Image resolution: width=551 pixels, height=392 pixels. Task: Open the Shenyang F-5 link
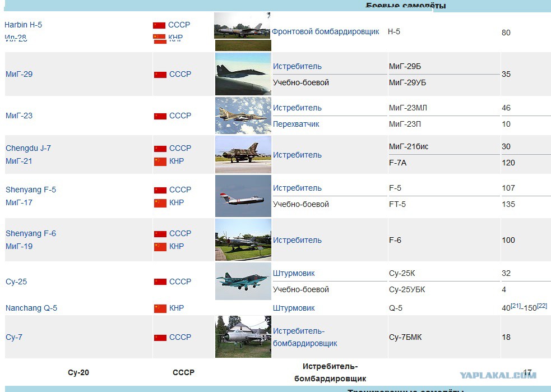31,190
